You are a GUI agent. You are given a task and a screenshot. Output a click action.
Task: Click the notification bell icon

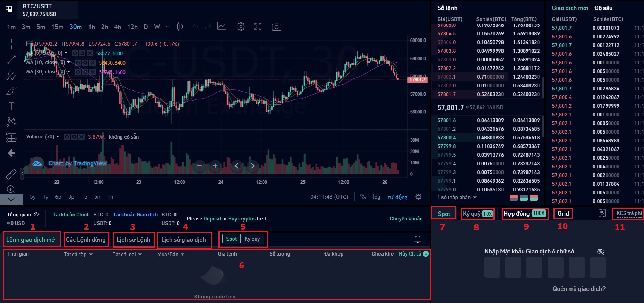point(418,239)
